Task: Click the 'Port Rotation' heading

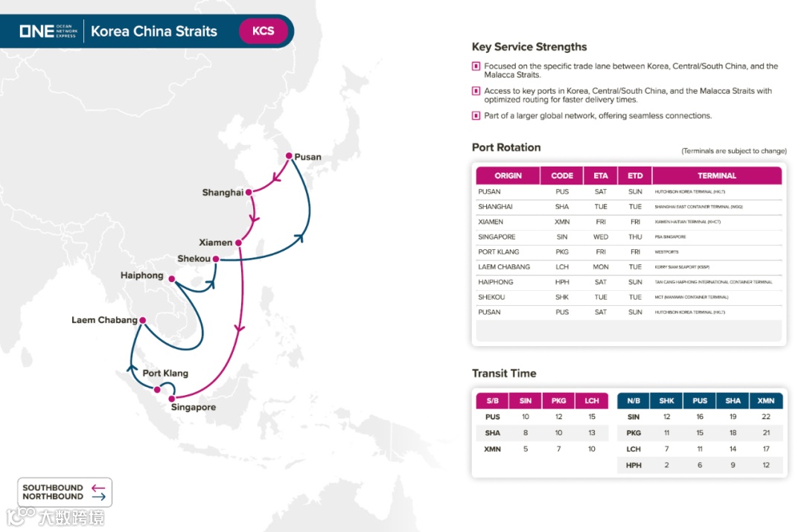Action: pos(506,147)
